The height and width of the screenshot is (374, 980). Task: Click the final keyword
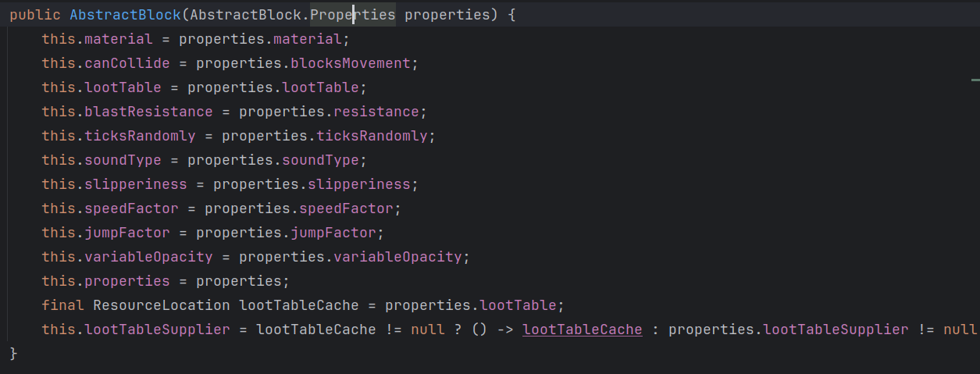coord(63,305)
